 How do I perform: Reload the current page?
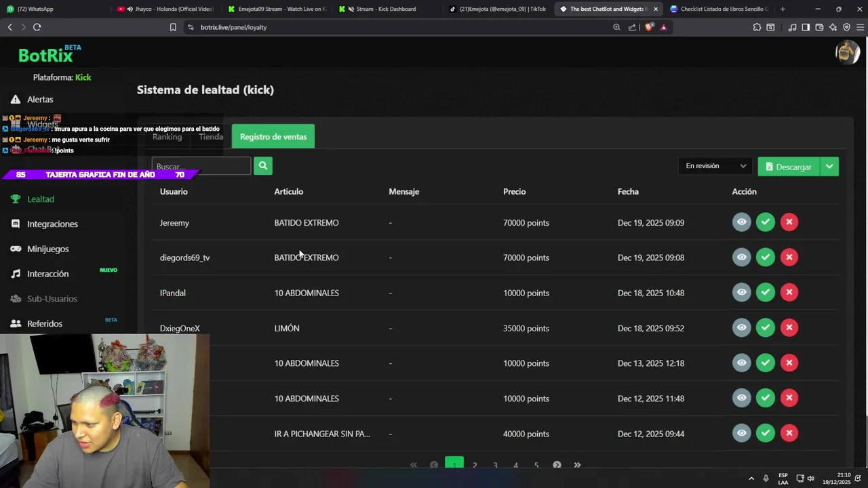[37, 27]
